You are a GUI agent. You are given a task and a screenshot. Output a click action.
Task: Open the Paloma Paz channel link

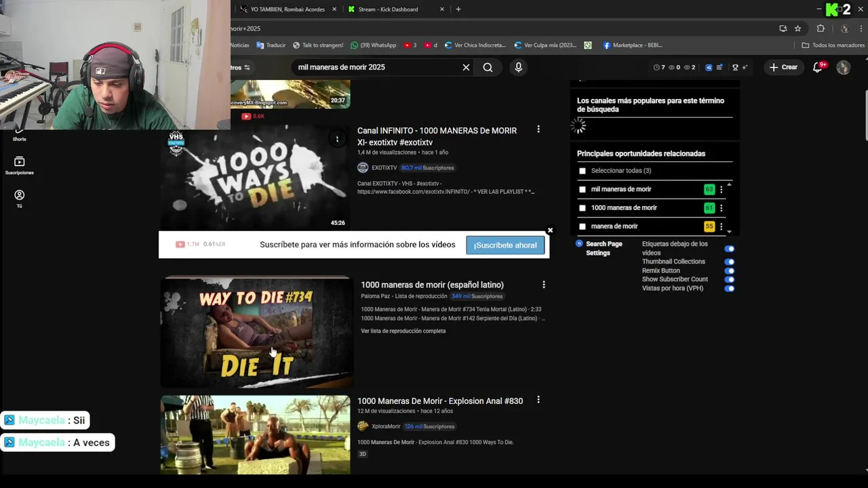[375, 296]
